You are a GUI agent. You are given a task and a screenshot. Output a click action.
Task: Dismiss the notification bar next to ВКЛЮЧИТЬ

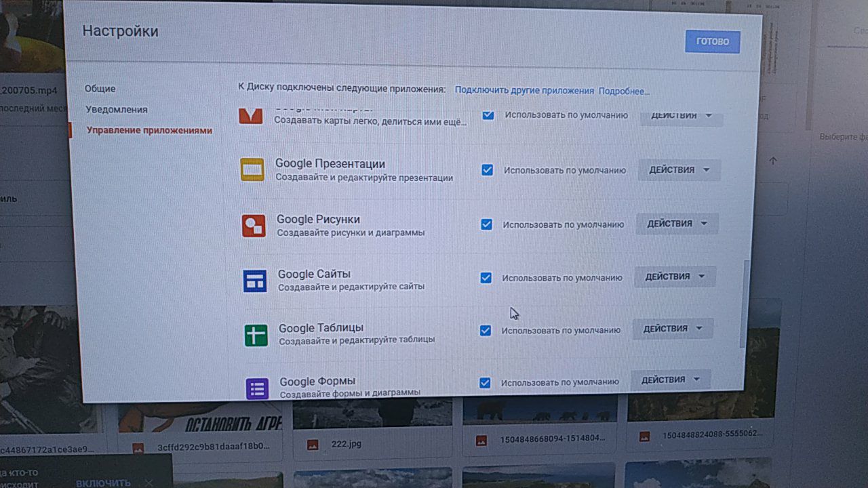coord(149,483)
